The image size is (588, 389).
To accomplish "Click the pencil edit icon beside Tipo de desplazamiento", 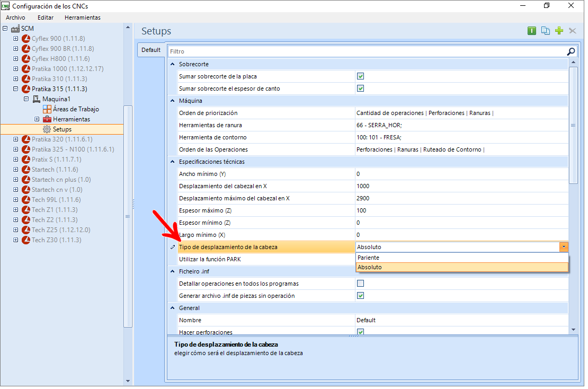I will tap(173, 247).
